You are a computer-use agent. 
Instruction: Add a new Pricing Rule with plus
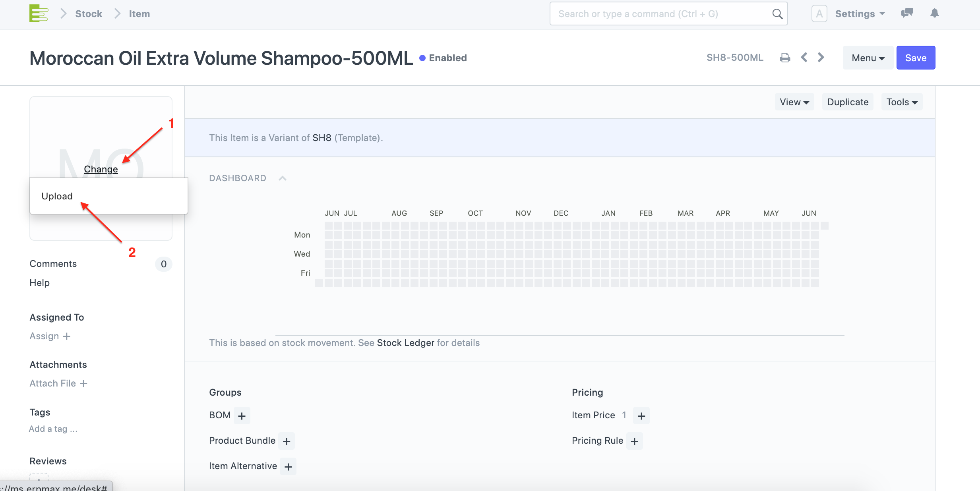[635, 441]
